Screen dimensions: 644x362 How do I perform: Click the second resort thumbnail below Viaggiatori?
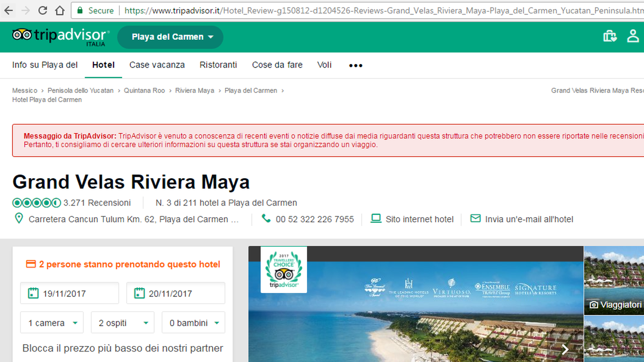pyautogui.click(x=614, y=339)
